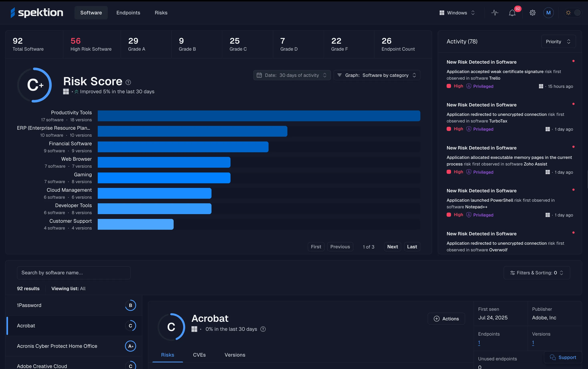Click the Search by software name field
This screenshot has height=369, width=588.
click(x=73, y=273)
